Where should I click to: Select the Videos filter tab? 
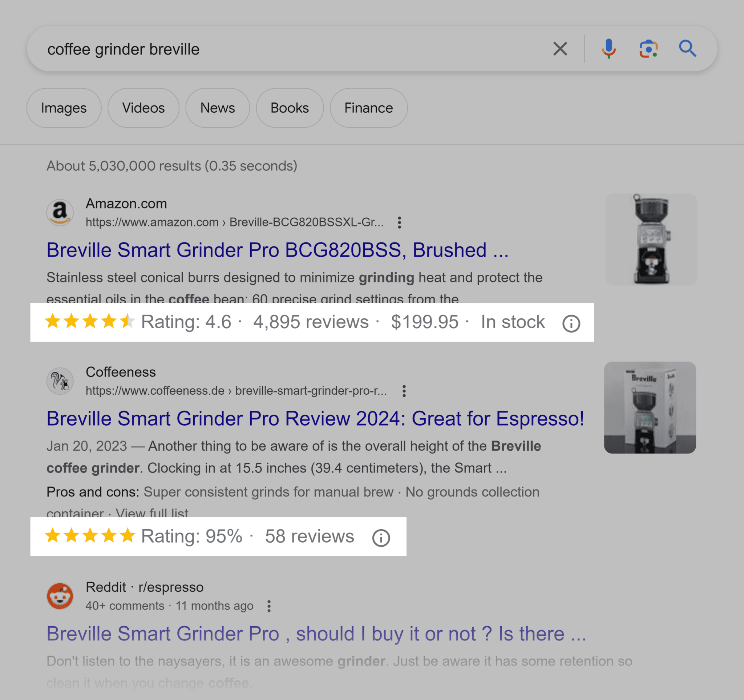143,107
